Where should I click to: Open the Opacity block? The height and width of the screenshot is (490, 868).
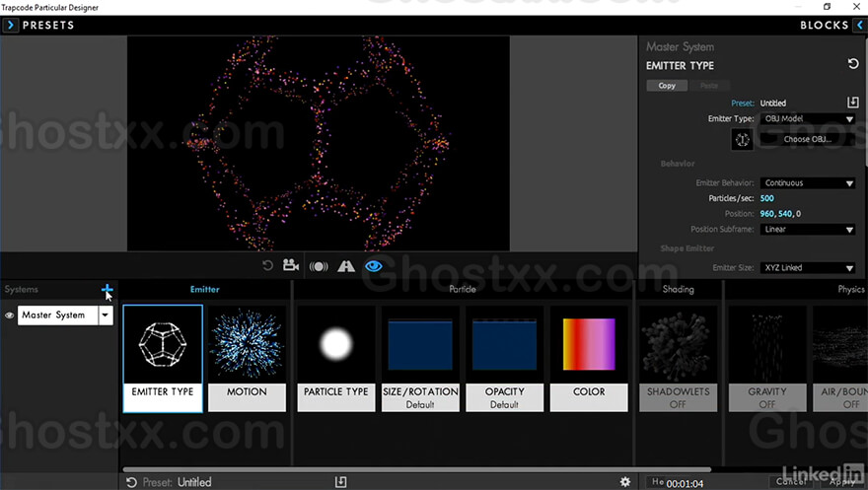(x=504, y=358)
